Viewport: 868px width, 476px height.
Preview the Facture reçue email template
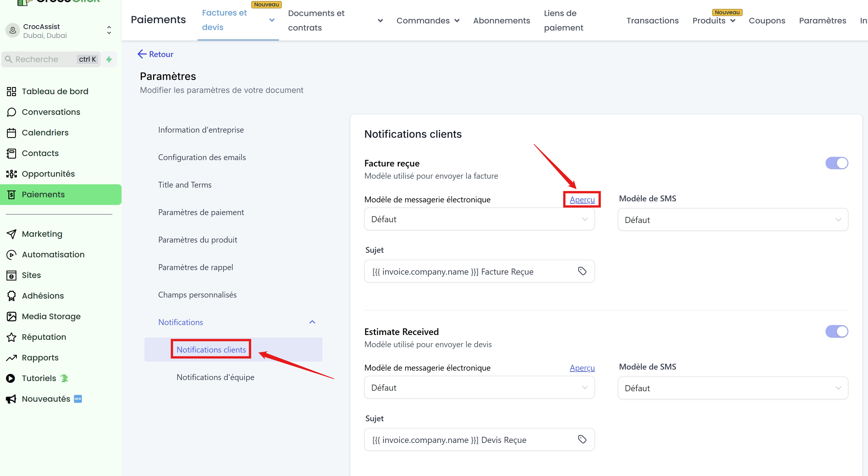coord(582,199)
